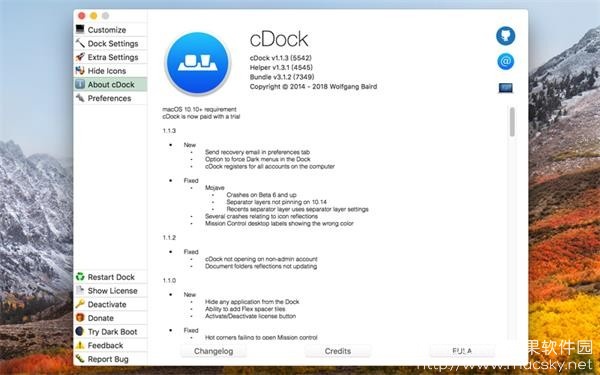Click 'cDock is now paid with a trial'
The width and height of the screenshot is (600, 375).
201,116
